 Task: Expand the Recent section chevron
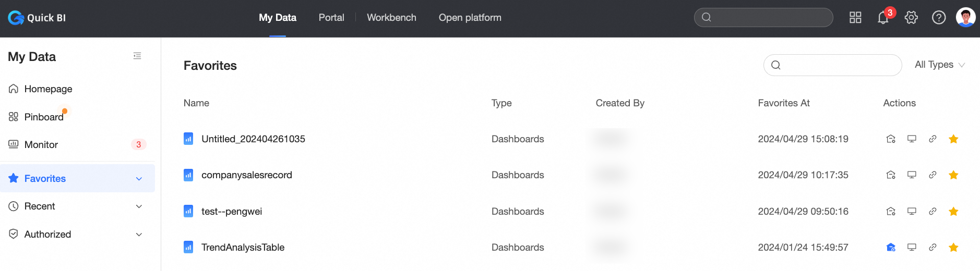coord(139,206)
